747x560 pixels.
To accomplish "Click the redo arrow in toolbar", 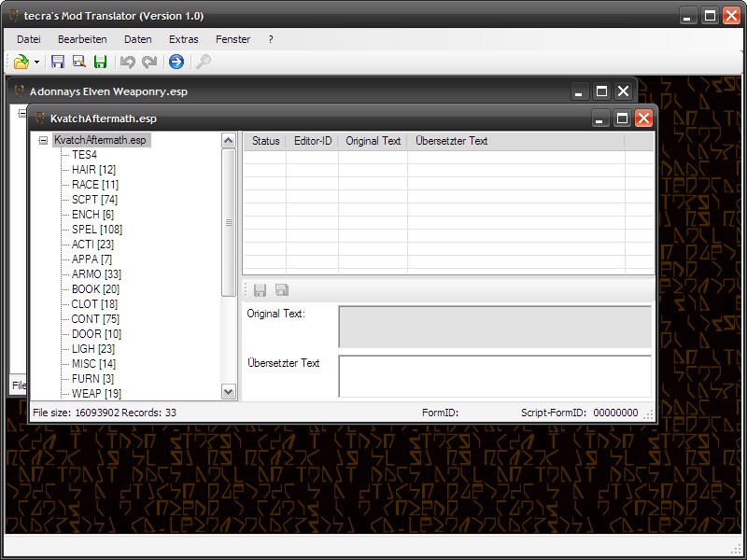I will pos(149,62).
